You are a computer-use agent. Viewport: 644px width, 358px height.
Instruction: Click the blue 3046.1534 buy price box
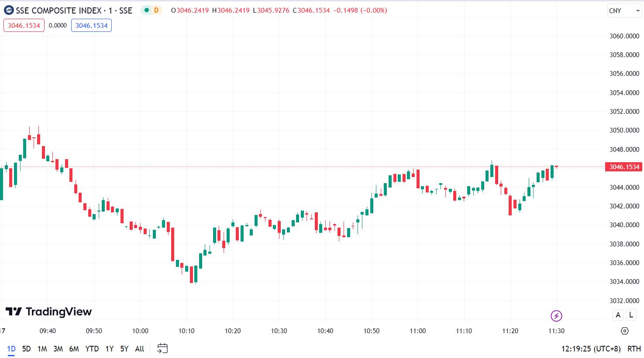(x=91, y=26)
